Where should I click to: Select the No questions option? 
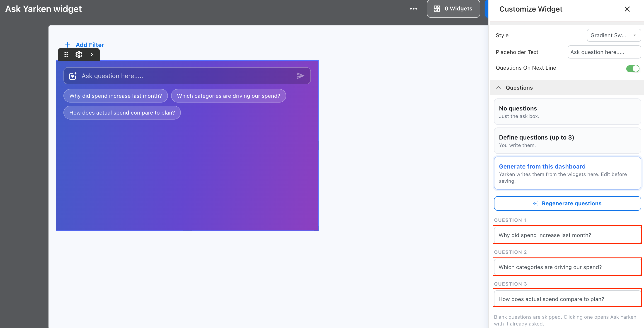click(567, 112)
